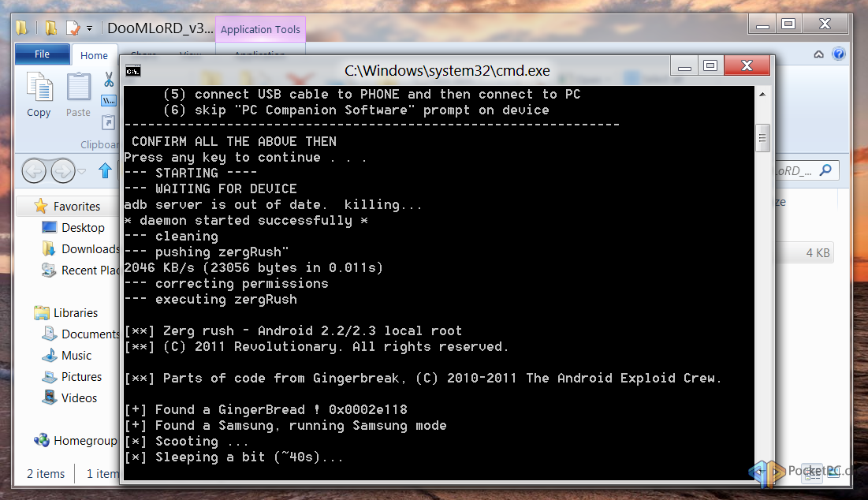Click the Copy icon in the ribbon

(x=38, y=94)
